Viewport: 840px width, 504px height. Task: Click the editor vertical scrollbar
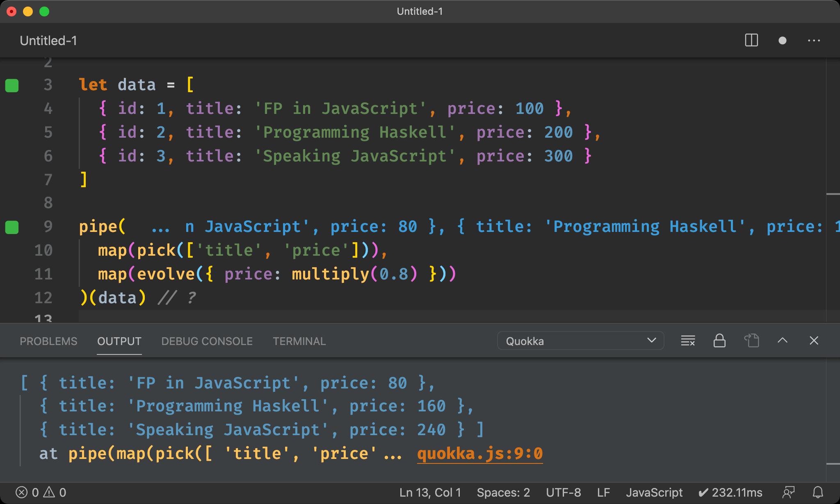(833, 190)
